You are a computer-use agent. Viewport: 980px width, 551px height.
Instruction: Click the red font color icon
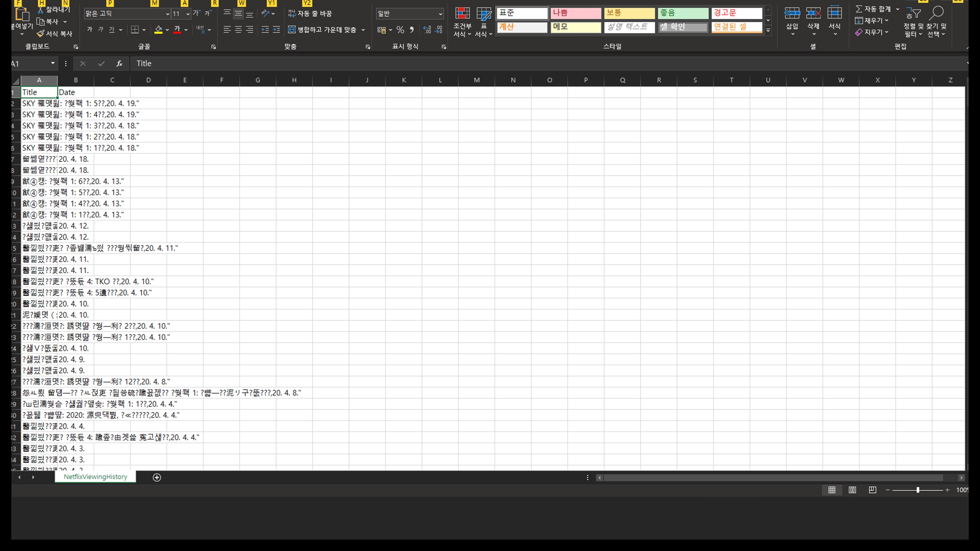pos(177,29)
